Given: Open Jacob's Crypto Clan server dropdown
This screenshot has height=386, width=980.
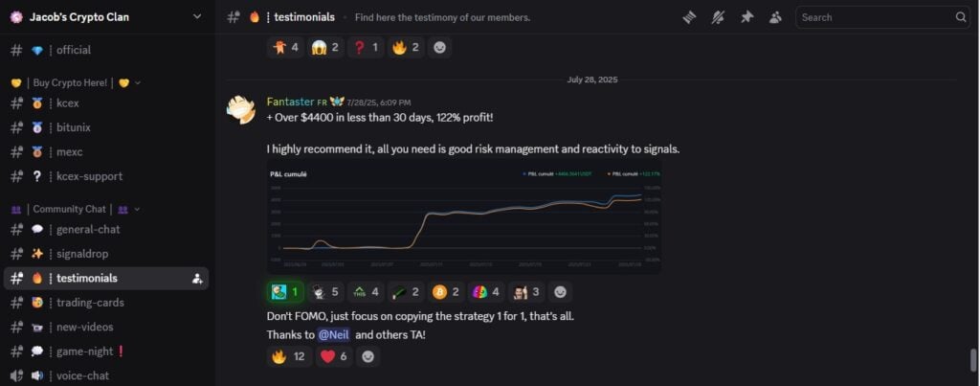Looking at the screenshot, I should pyautogui.click(x=197, y=16).
